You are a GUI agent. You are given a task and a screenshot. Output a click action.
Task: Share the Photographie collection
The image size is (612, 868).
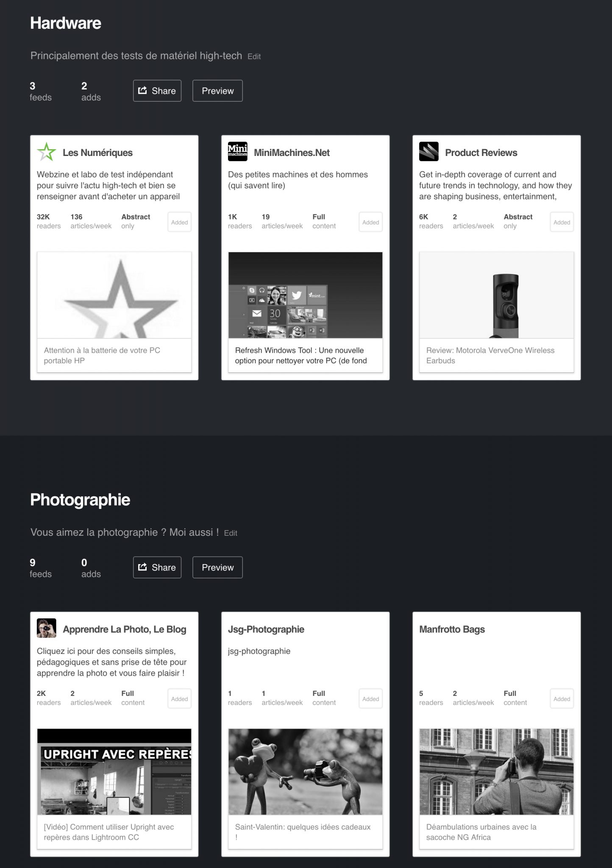[x=157, y=568]
